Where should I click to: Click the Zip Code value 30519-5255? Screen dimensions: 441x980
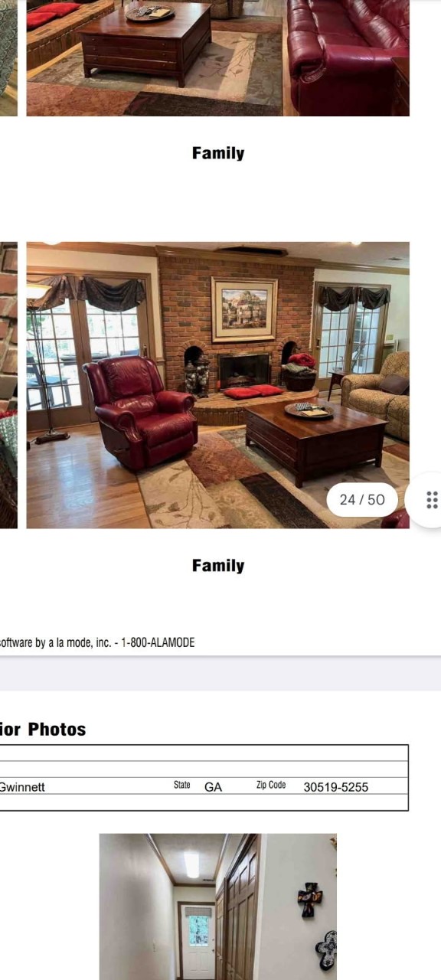(x=336, y=786)
